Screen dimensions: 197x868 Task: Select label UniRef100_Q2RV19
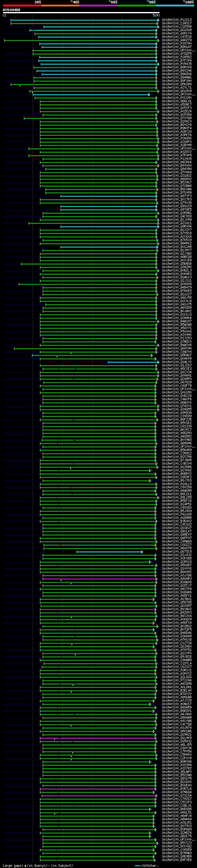[x=177, y=562]
